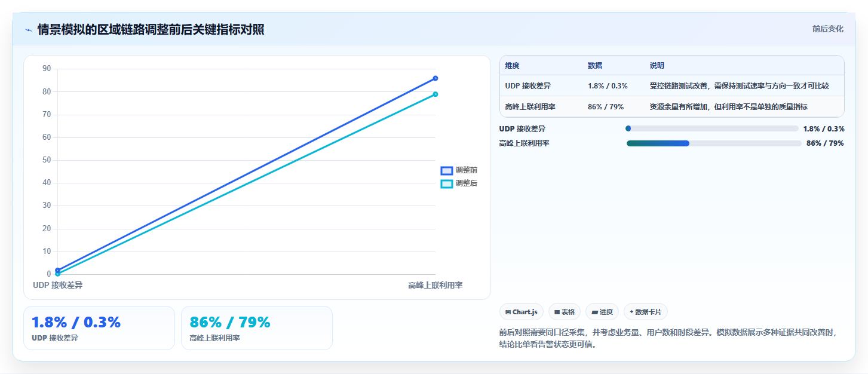Select the Chart.js tag chip

click(522, 312)
